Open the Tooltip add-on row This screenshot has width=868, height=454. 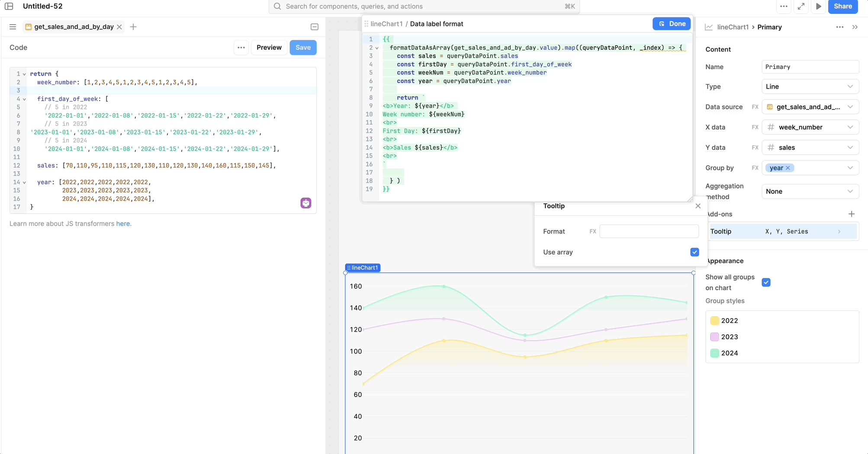(782, 231)
